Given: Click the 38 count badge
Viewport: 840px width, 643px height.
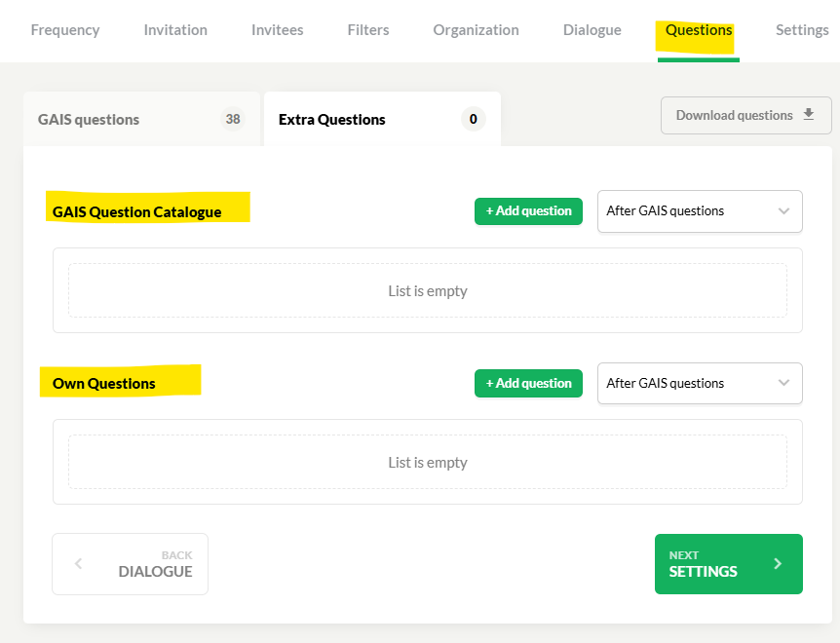Looking at the screenshot, I should [x=233, y=119].
